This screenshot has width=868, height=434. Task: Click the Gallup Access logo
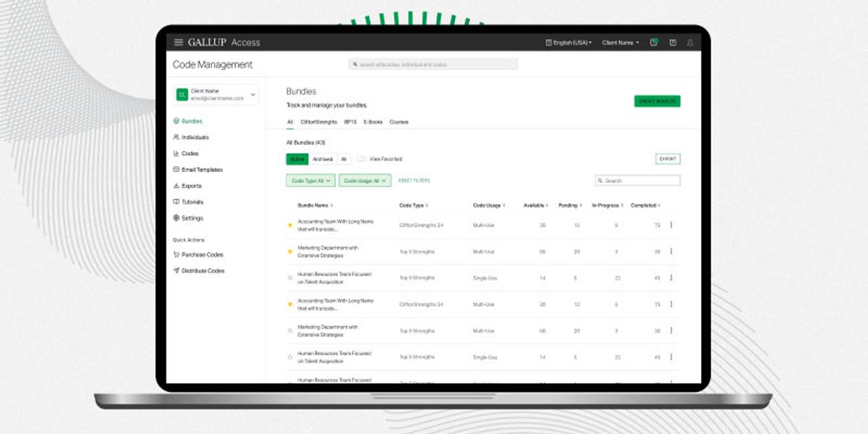pos(224,43)
